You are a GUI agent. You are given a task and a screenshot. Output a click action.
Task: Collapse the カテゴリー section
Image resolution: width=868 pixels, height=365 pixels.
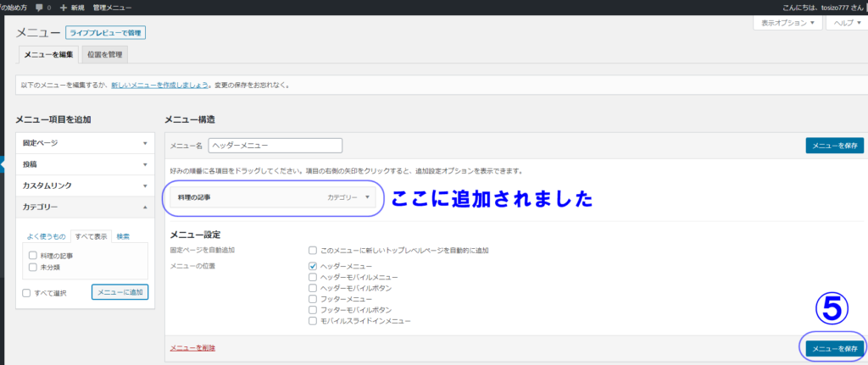[85, 206]
